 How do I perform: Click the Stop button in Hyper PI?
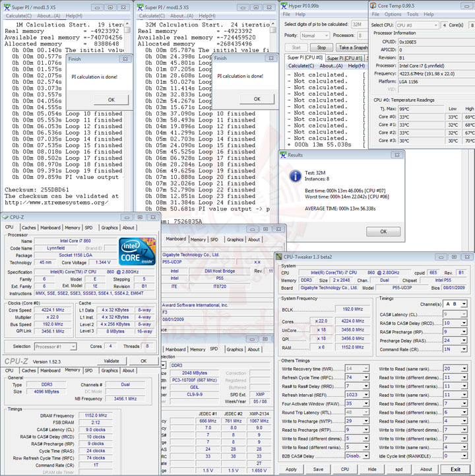click(x=321, y=48)
